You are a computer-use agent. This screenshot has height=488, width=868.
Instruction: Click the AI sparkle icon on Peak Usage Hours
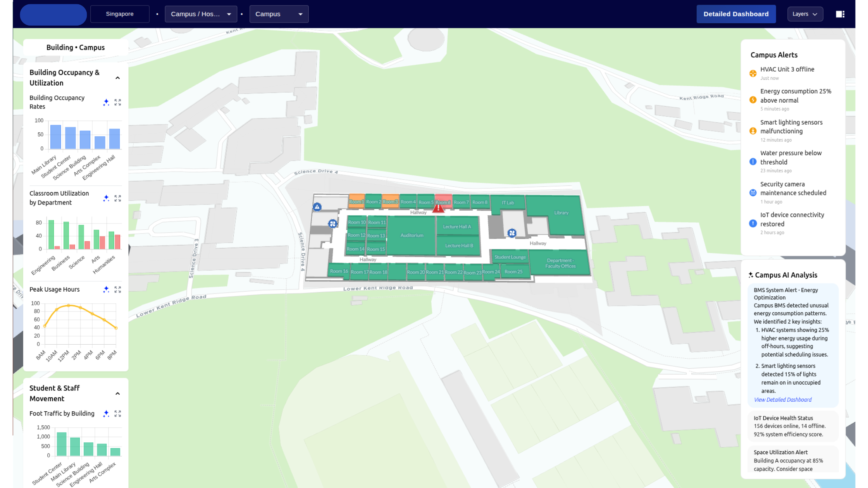pos(106,289)
